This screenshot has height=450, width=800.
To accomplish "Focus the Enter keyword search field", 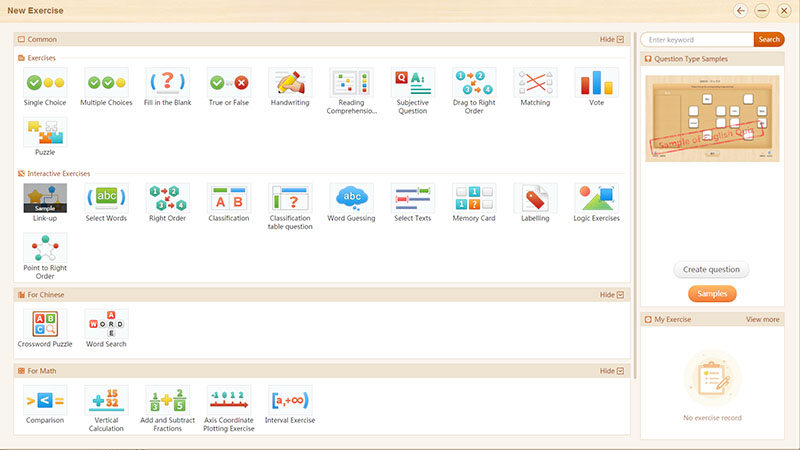I will click(x=697, y=39).
